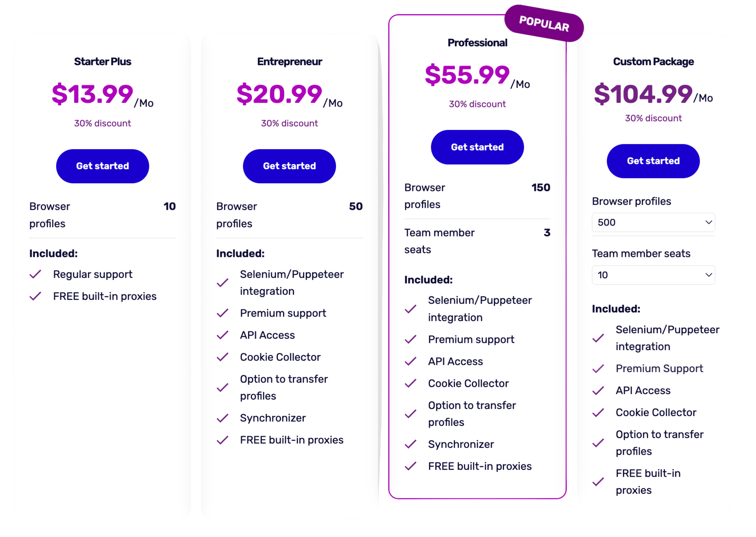
Task: Click the Professional plan title
Action: [x=477, y=43]
